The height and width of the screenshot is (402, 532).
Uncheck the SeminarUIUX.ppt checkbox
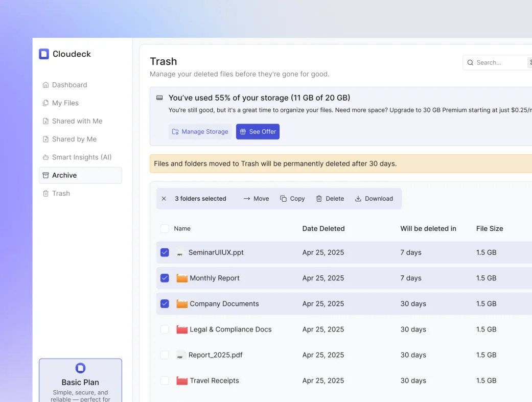pyautogui.click(x=165, y=252)
